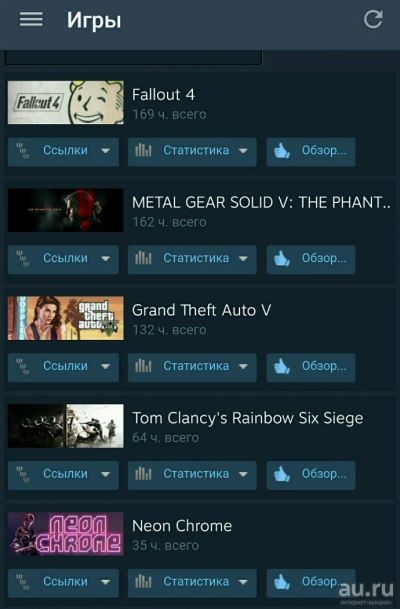Expand the Ссылки dropdown arrow for Grand Theft Auto V
The height and width of the screenshot is (609, 400).
(x=105, y=367)
